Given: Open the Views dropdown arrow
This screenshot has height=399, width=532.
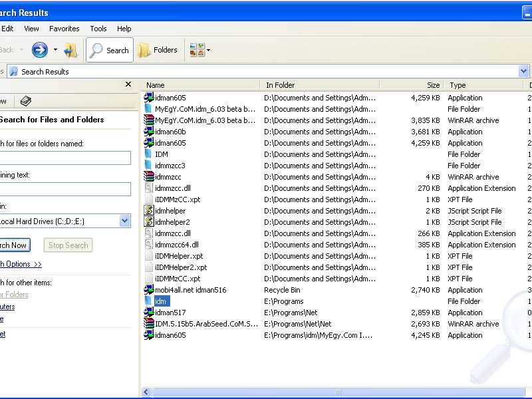Looking at the screenshot, I should (x=208, y=51).
